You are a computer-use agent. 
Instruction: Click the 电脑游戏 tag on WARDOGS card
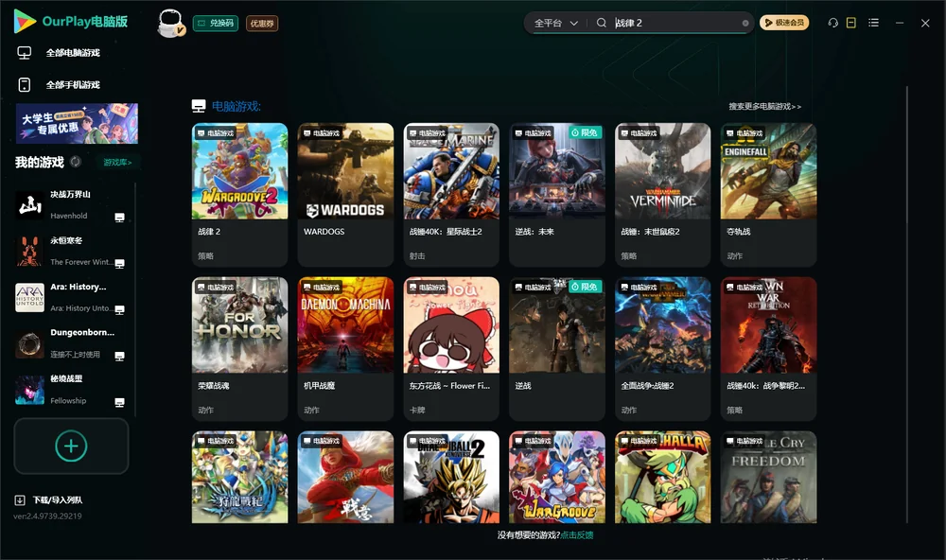click(x=322, y=132)
